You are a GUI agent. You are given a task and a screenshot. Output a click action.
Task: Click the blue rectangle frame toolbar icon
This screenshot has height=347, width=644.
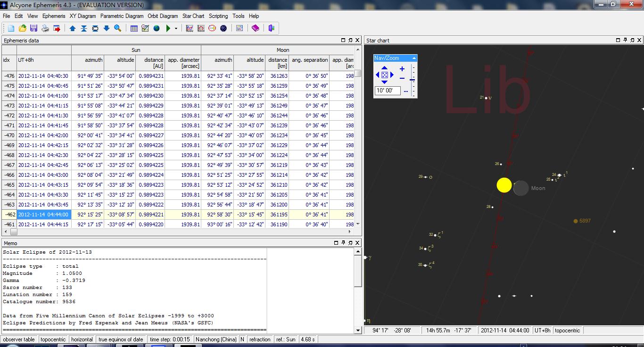(x=95, y=28)
